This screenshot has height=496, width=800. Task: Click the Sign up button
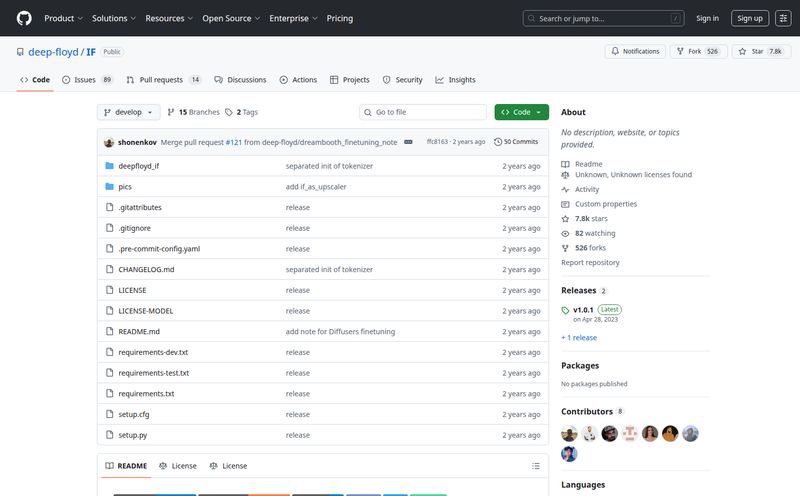point(749,18)
